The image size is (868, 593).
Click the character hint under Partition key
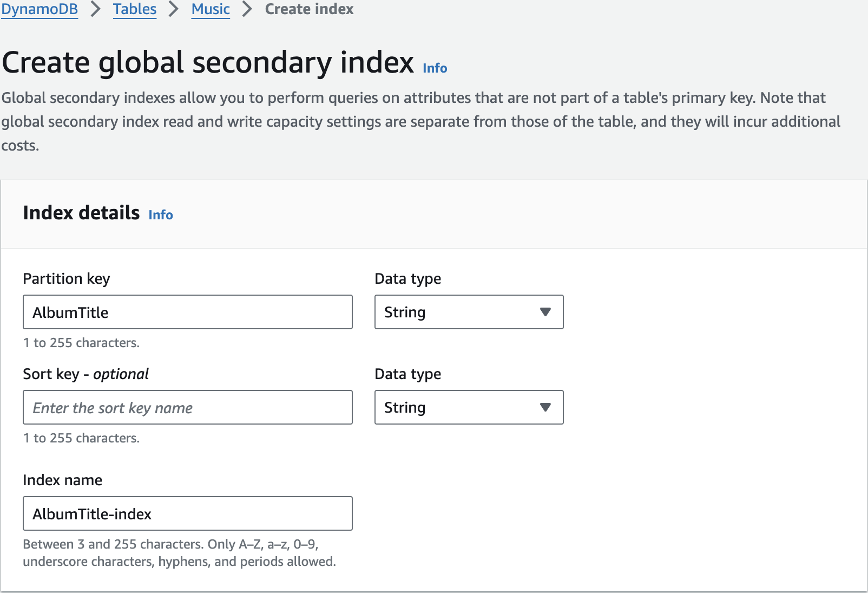[x=81, y=343]
